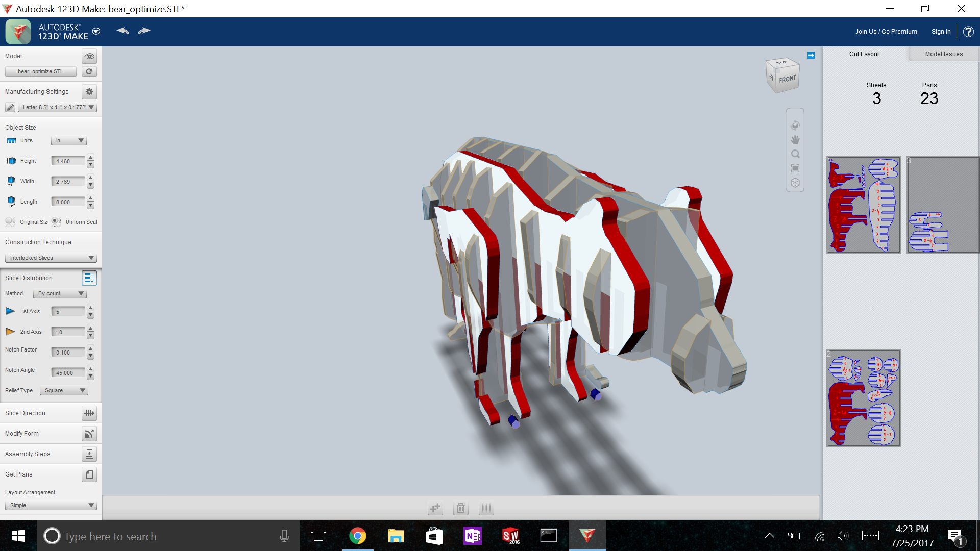Image resolution: width=980 pixels, height=551 pixels.
Task: Open the Manufacturing Settings gear icon
Action: coord(89,92)
